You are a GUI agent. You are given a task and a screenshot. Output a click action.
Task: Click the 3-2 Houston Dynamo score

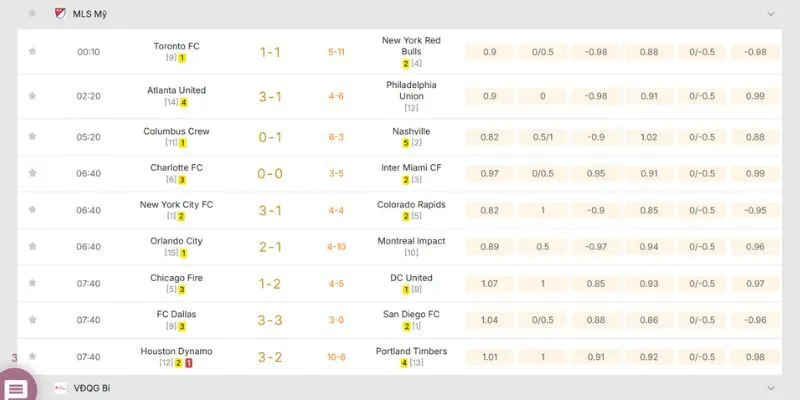point(270,357)
